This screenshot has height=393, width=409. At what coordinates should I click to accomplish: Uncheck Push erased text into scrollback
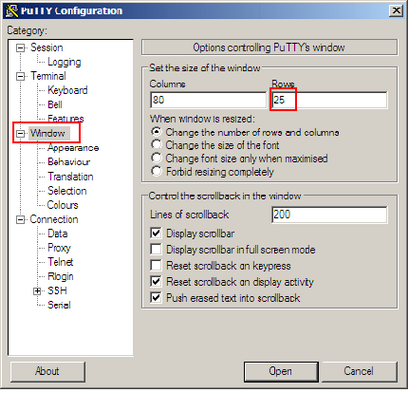point(156,298)
